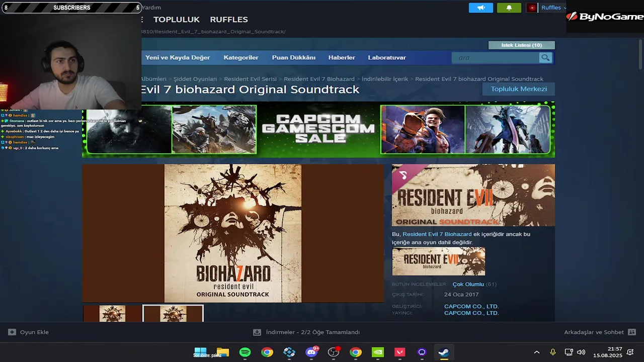This screenshot has height=362, width=644.
Task: Select the second highlighted screenshot thumbnail
Action: (173, 314)
